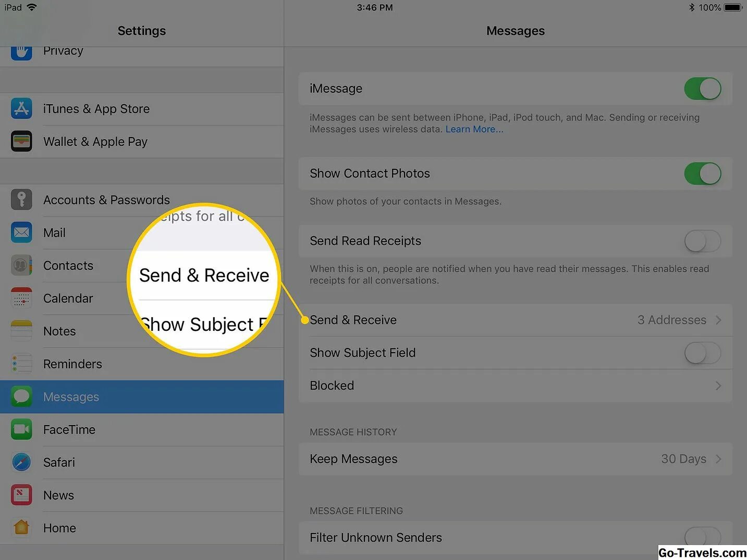
Task: Select Home in the sidebar
Action: pos(142,528)
